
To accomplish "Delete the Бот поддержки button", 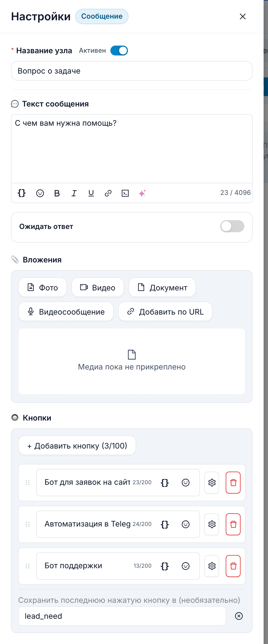I will click(233, 566).
